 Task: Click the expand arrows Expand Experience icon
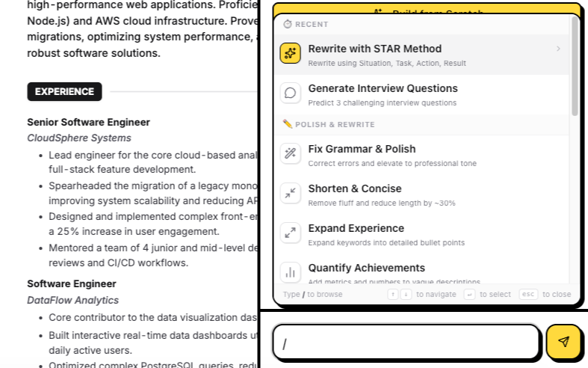pos(290,233)
